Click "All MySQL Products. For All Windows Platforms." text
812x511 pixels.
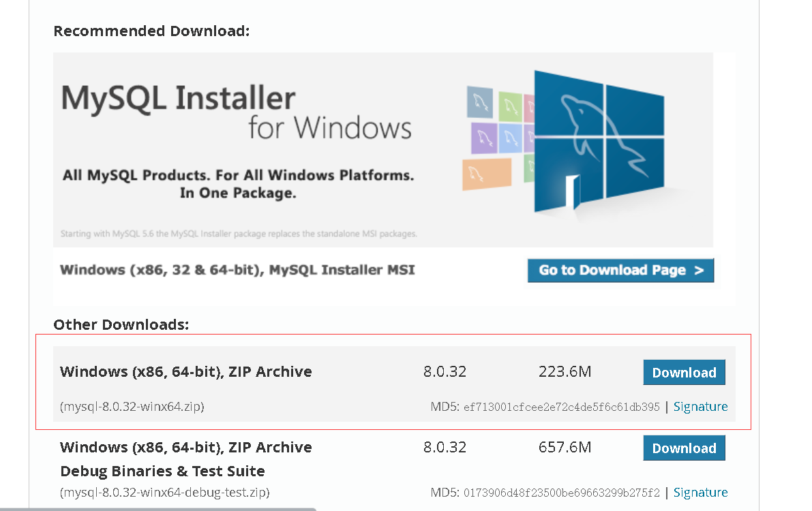(x=238, y=176)
